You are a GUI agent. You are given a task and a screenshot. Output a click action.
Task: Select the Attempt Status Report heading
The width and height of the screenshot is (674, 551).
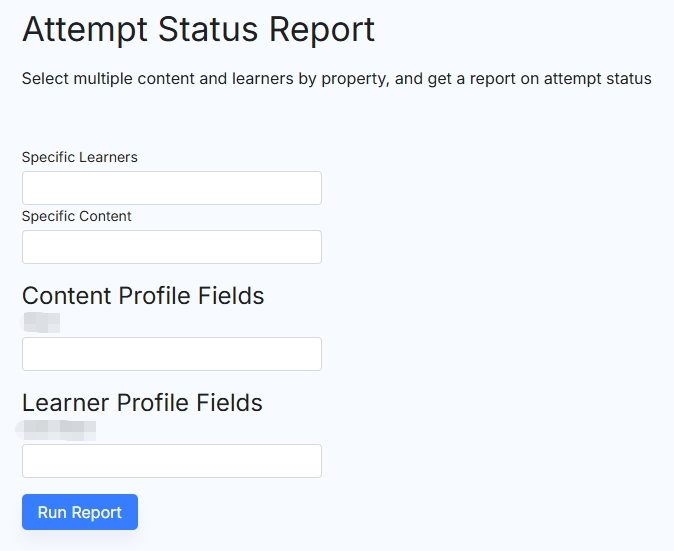199,30
